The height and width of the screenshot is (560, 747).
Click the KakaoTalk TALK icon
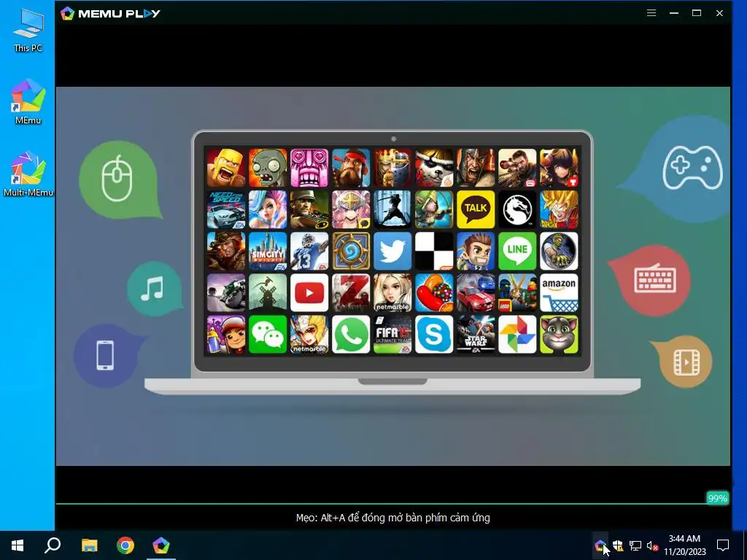pyautogui.click(x=476, y=209)
